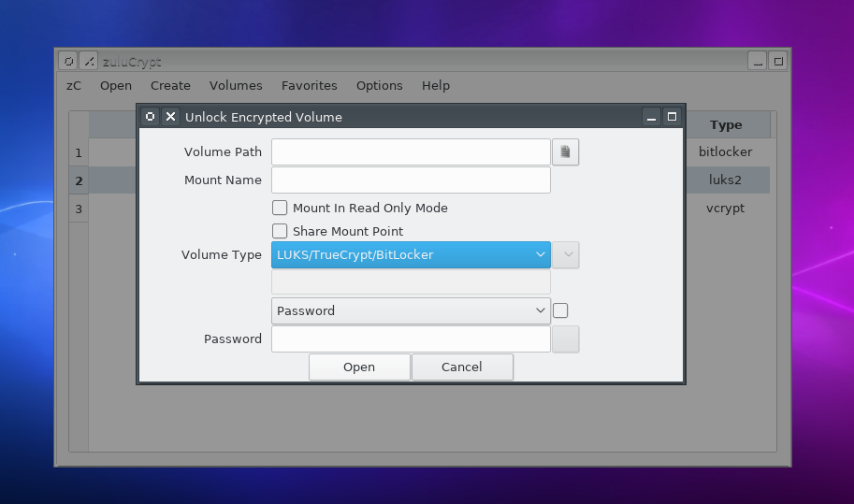Expand the Password key source dropdown
Image resolution: width=854 pixels, height=504 pixels.
click(411, 310)
